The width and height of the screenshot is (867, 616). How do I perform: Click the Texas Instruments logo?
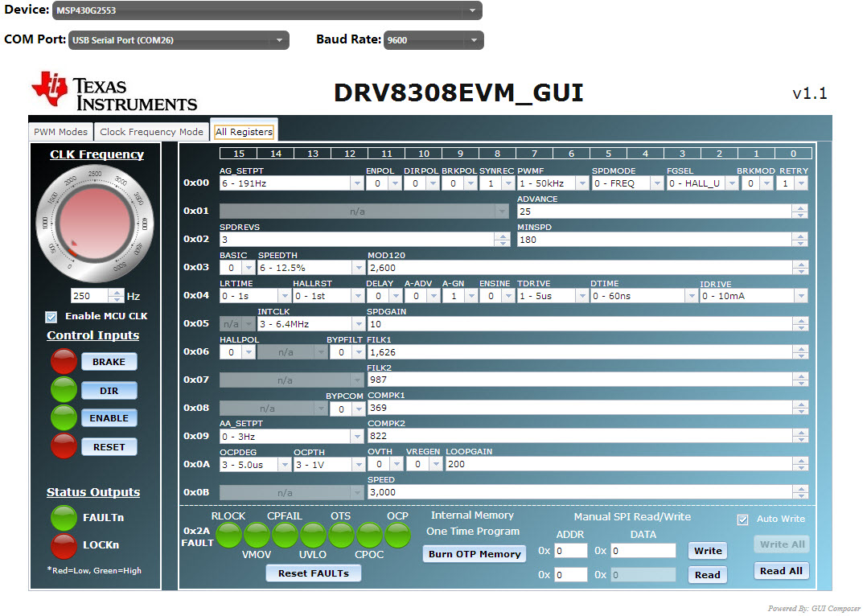pyautogui.click(x=114, y=91)
